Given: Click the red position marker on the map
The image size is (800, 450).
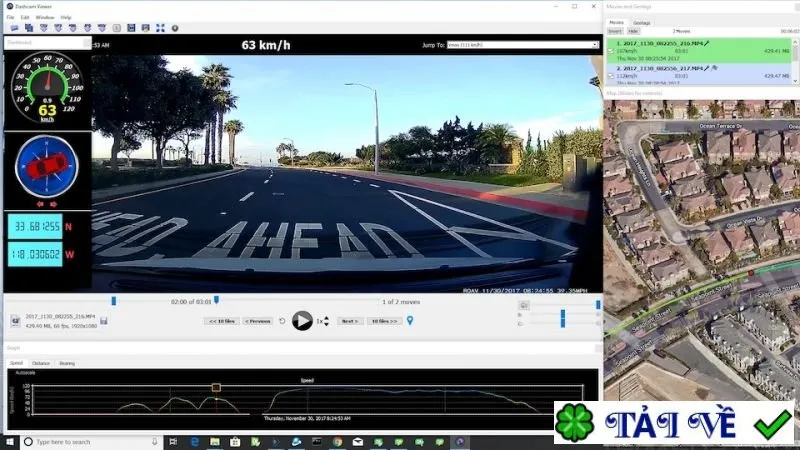Looking at the screenshot, I should click(751, 273).
